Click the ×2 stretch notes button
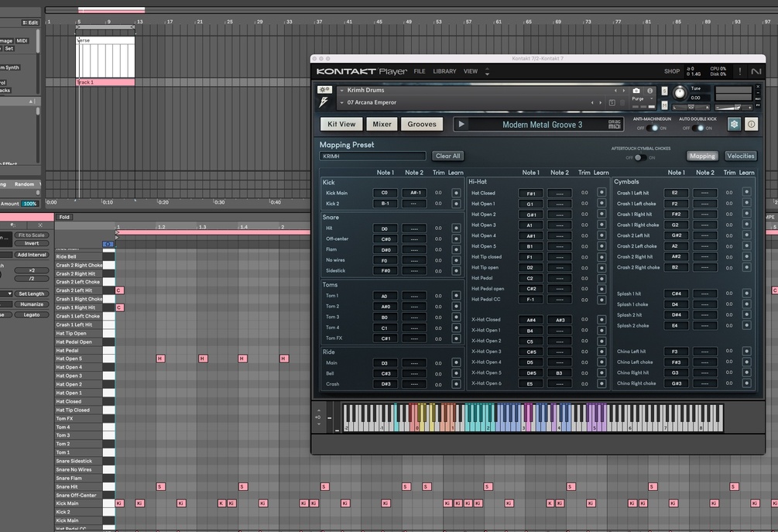This screenshot has height=532, width=778. point(32,270)
